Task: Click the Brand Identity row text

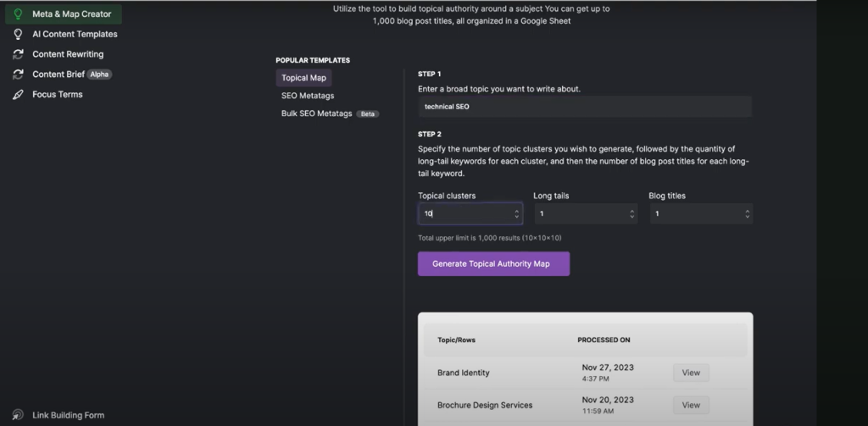Action: tap(464, 373)
